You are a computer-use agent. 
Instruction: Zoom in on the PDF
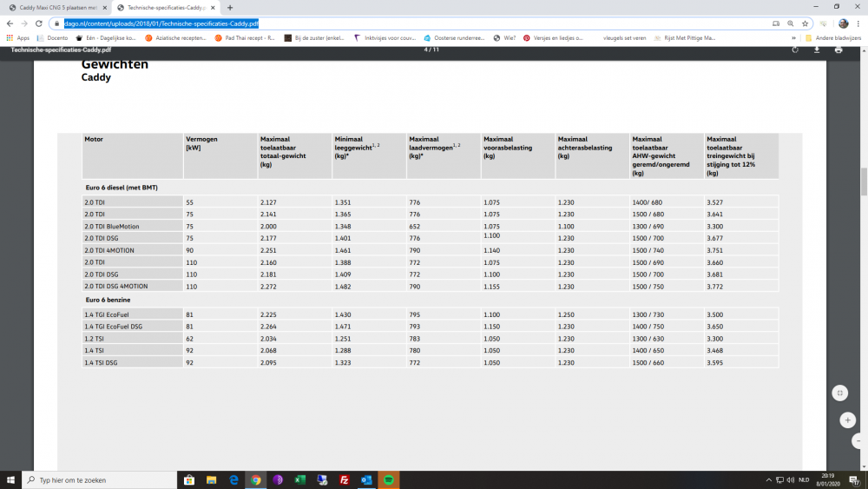pos(847,420)
